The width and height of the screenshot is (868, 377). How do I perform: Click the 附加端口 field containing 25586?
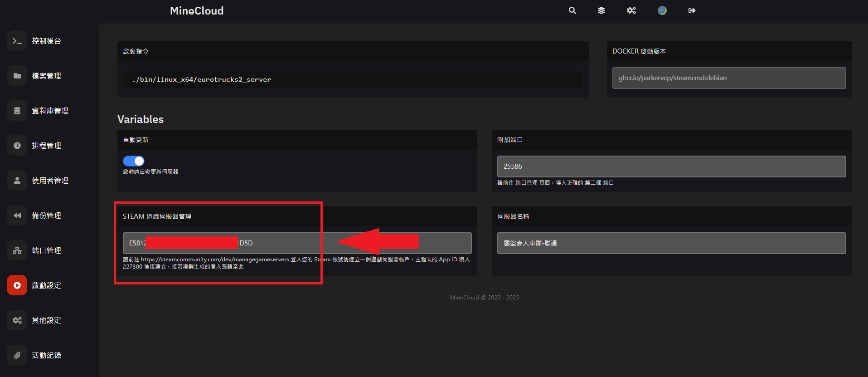coord(671,166)
